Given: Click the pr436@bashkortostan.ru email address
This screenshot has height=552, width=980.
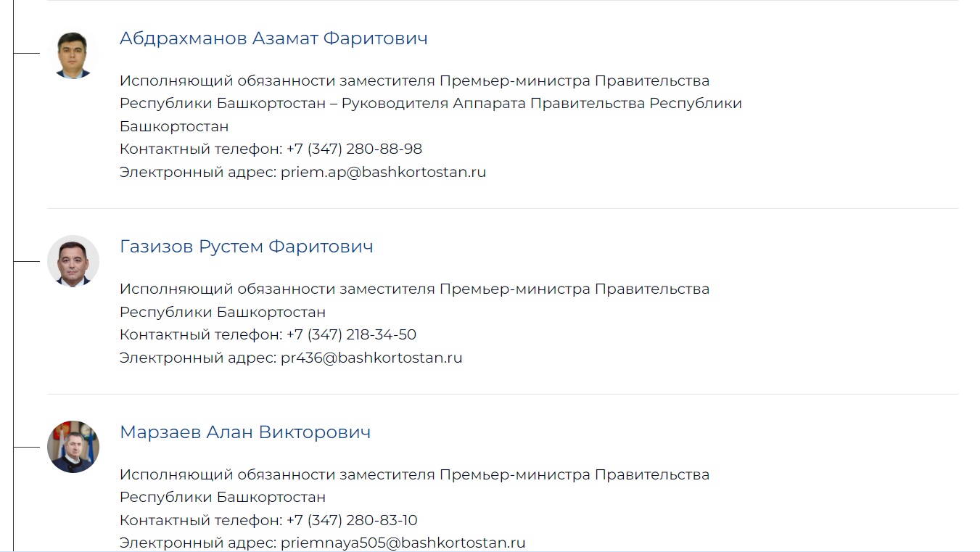Looking at the screenshot, I should click(x=371, y=358).
